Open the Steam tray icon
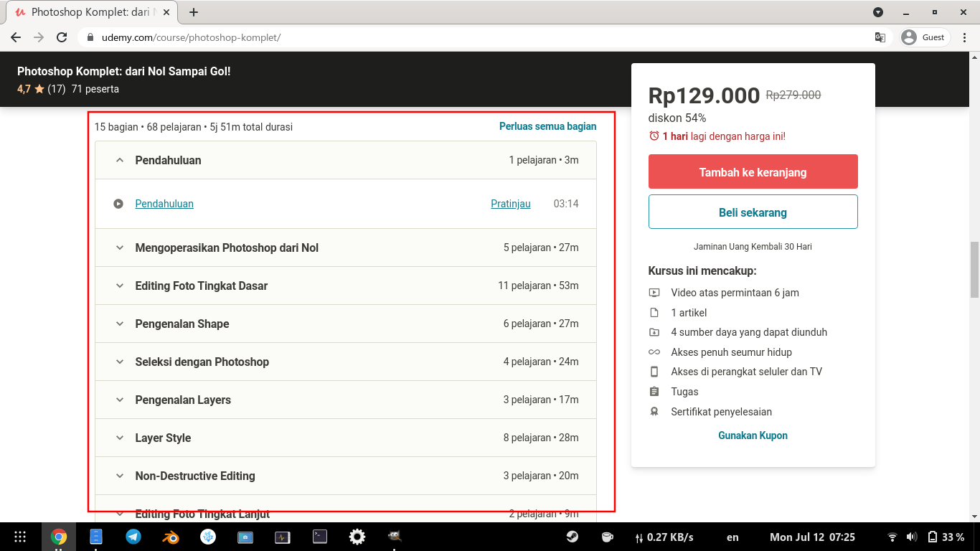Viewport: 980px width, 551px height. pos(573,537)
